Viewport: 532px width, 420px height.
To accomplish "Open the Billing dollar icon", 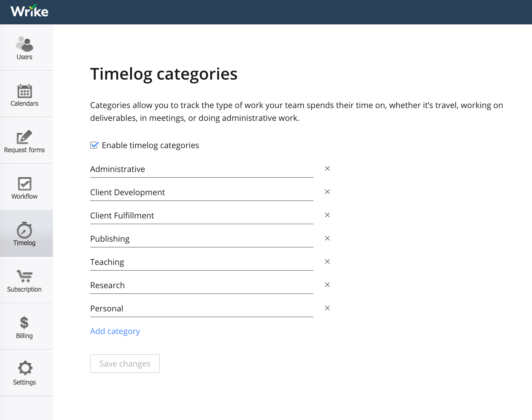I will click(24, 323).
